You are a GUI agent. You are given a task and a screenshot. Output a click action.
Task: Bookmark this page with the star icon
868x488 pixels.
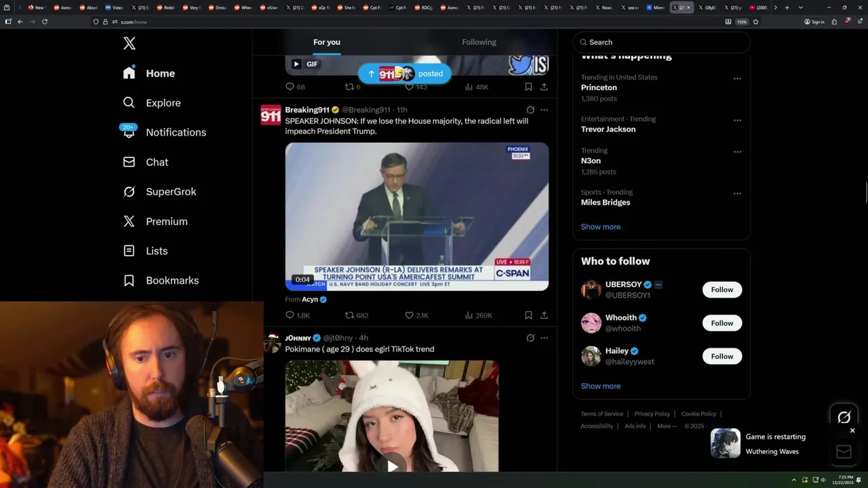(x=755, y=22)
